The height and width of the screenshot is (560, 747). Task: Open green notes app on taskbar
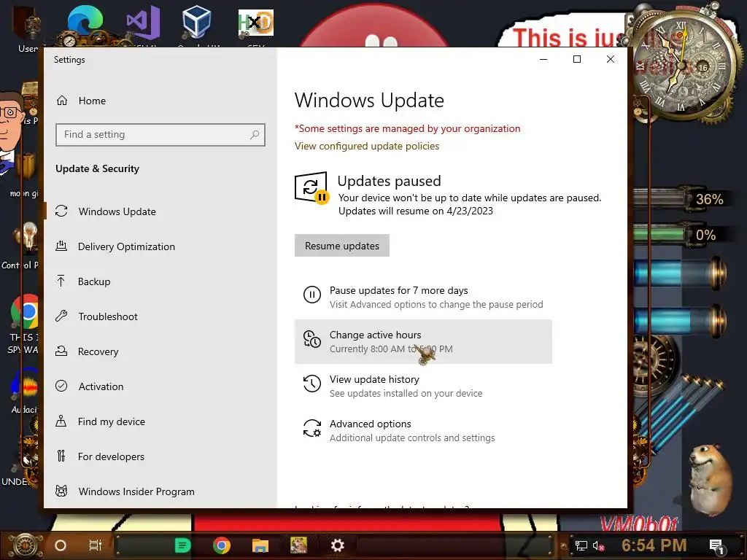(182, 545)
